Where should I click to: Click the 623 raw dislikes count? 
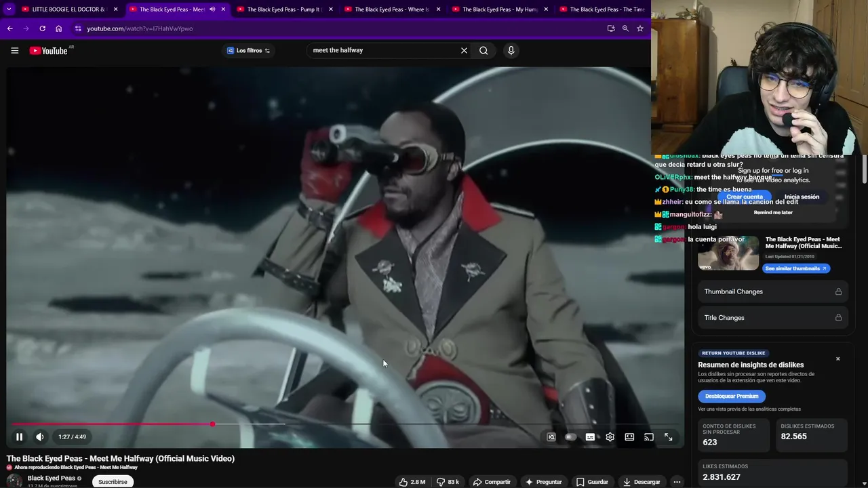710,442
